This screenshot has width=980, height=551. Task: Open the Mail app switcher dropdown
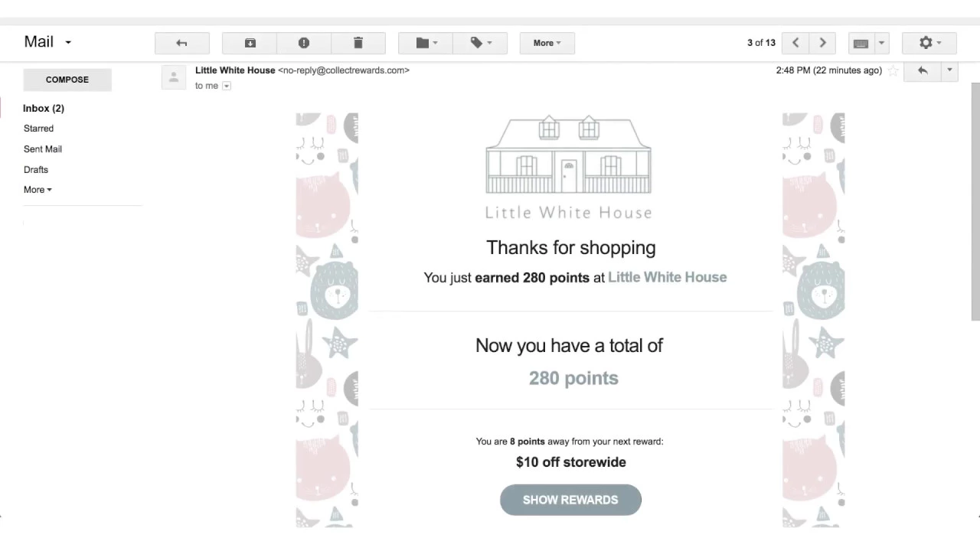[x=47, y=42]
